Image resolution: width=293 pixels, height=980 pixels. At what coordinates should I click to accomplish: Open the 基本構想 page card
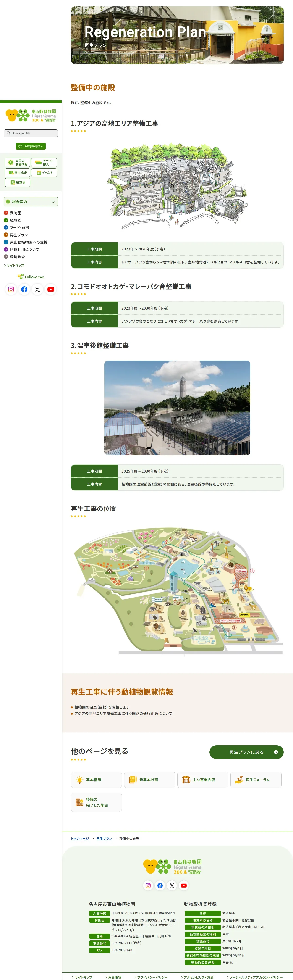(x=96, y=780)
